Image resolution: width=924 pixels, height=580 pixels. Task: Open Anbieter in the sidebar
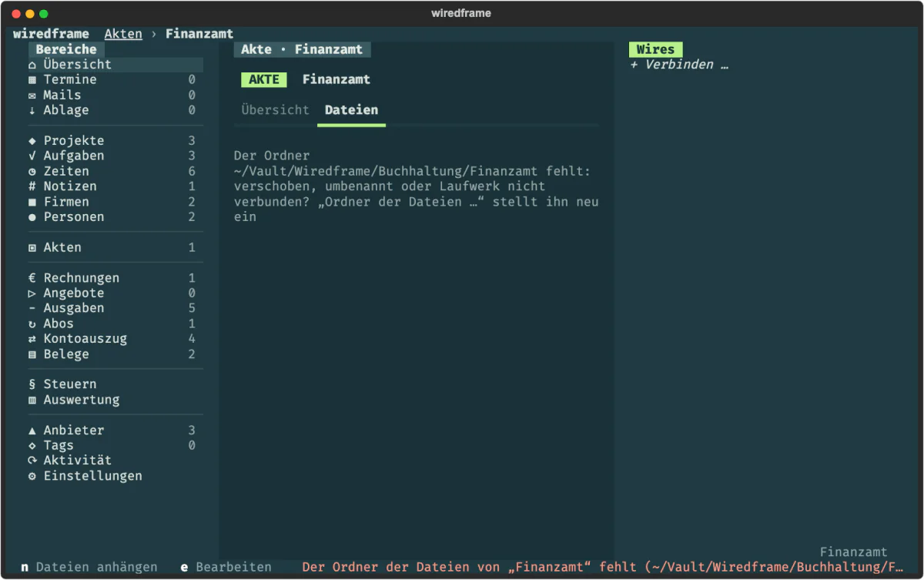click(x=115, y=431)
